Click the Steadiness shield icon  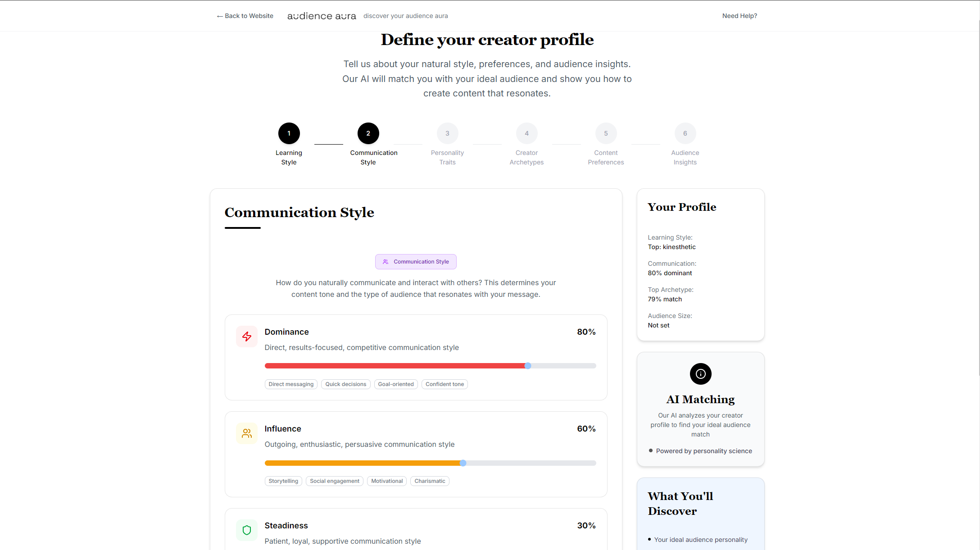click(247, 530)
